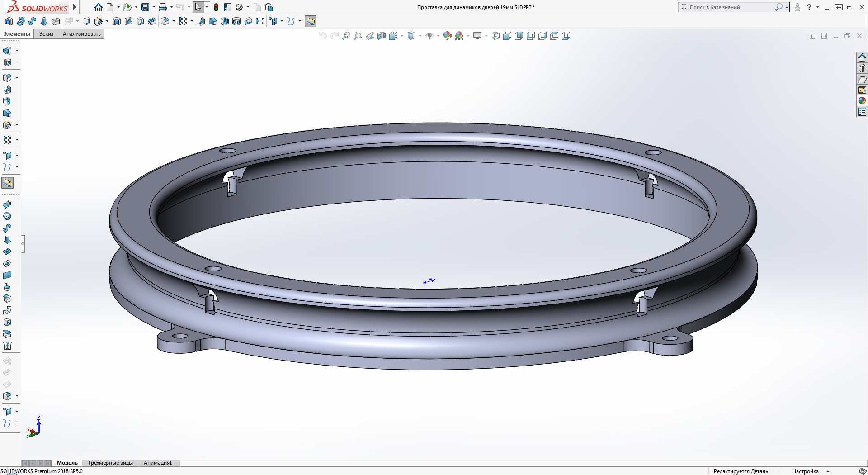
Task: Toggle the Select cursor tool
Action: (198, 7)
